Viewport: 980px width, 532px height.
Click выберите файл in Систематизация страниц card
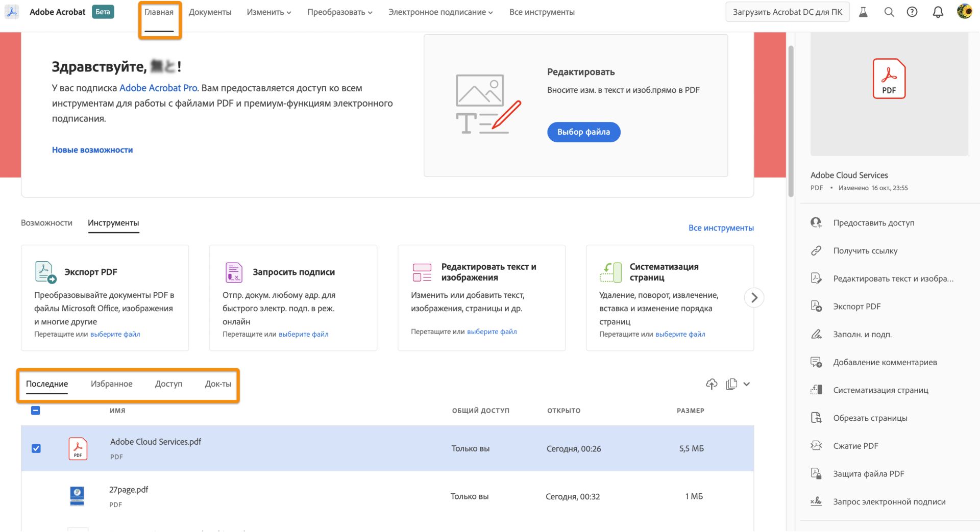[680, 335]
